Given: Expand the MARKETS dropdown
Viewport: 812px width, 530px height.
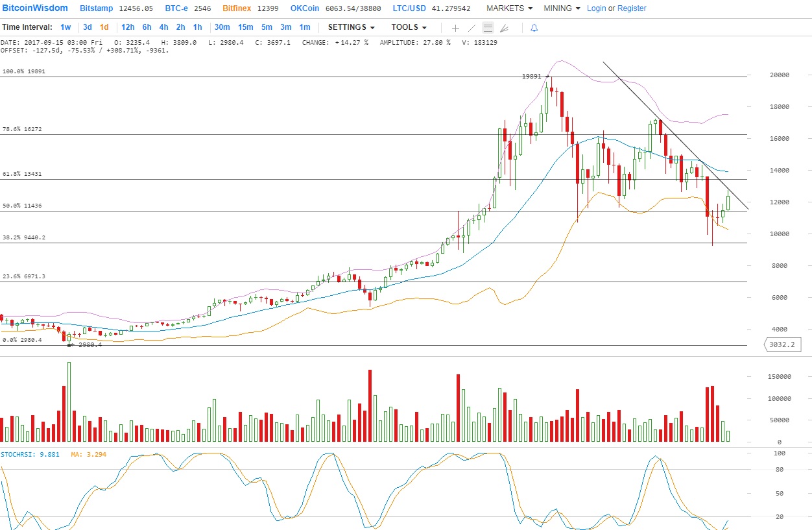Looking at the screenshot, I should (x=509, y=8).
